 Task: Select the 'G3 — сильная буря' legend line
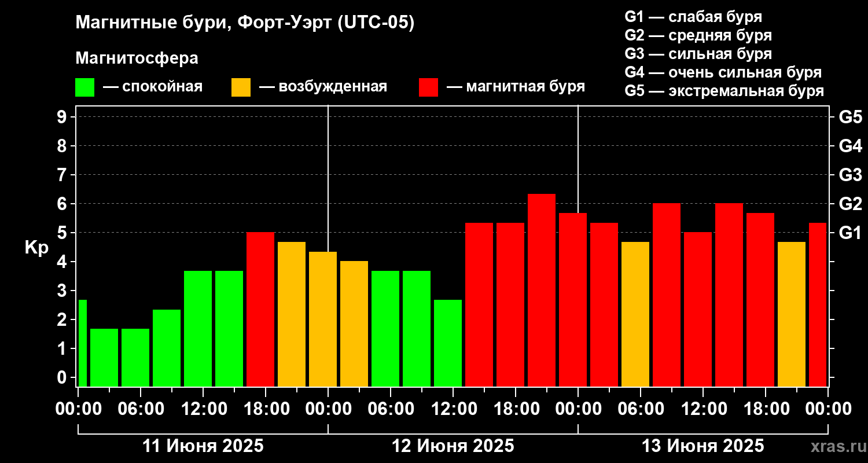click(698, 54)
